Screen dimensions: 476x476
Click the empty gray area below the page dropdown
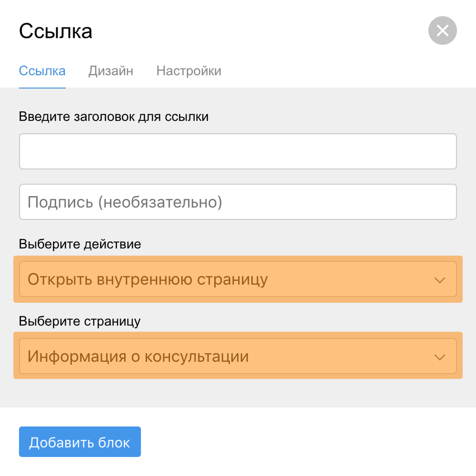[x=238, y=393]
